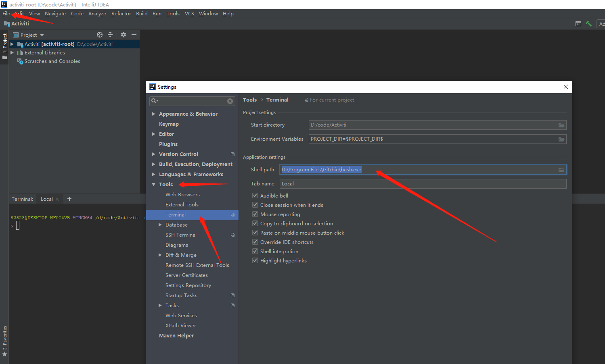Toggle Audible bell checkbox
The height and width of the screenshot is (364, 605).
click(x=255, y=196)
